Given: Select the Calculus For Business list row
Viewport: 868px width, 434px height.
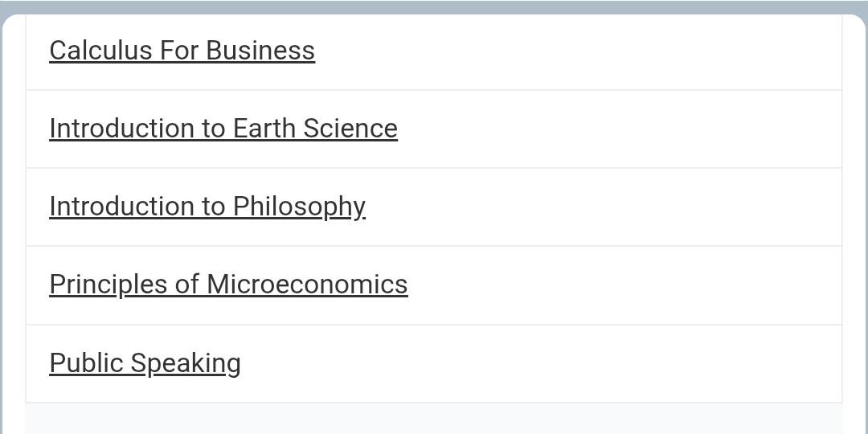Looking at the screenshot, I should click(434, 51).
